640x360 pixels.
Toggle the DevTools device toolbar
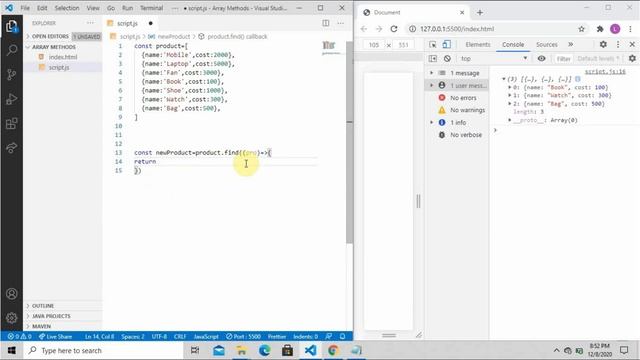click(447, 44)
